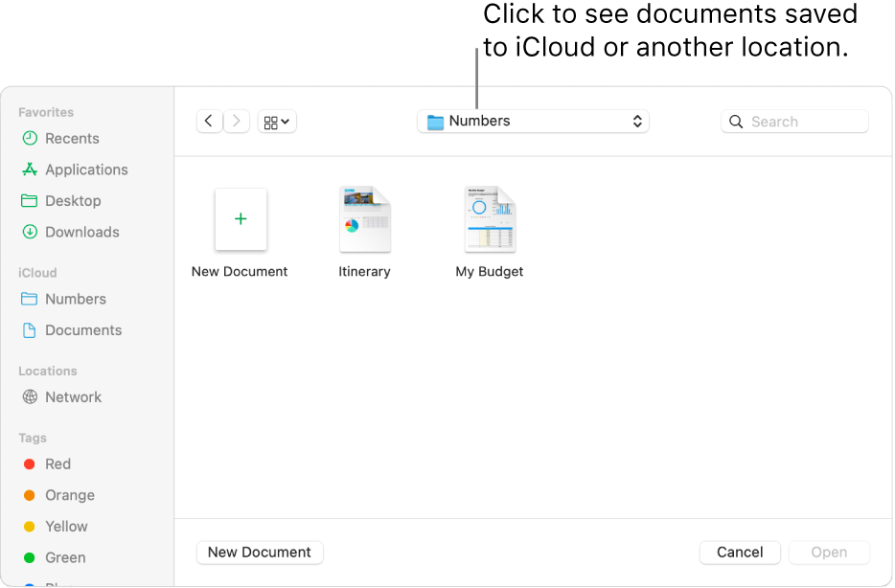
Task: Show the Downloads folder
Action: 82,232
